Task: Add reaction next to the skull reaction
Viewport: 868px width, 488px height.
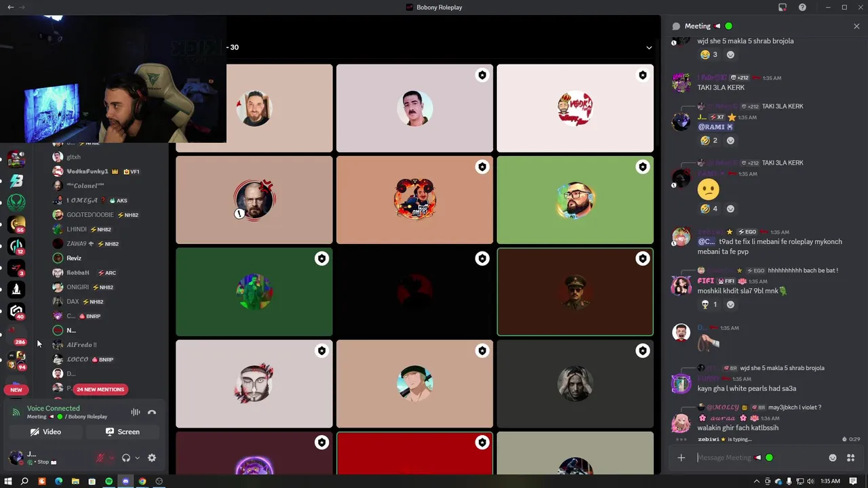Action: click(x=730, y=305)
